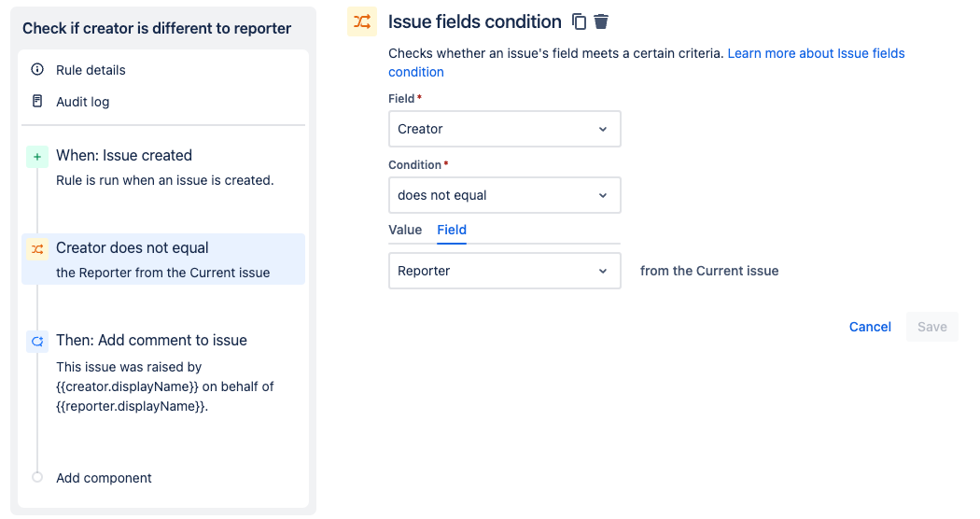Open Learn more about Issue fields condition link

coord(816,54)
